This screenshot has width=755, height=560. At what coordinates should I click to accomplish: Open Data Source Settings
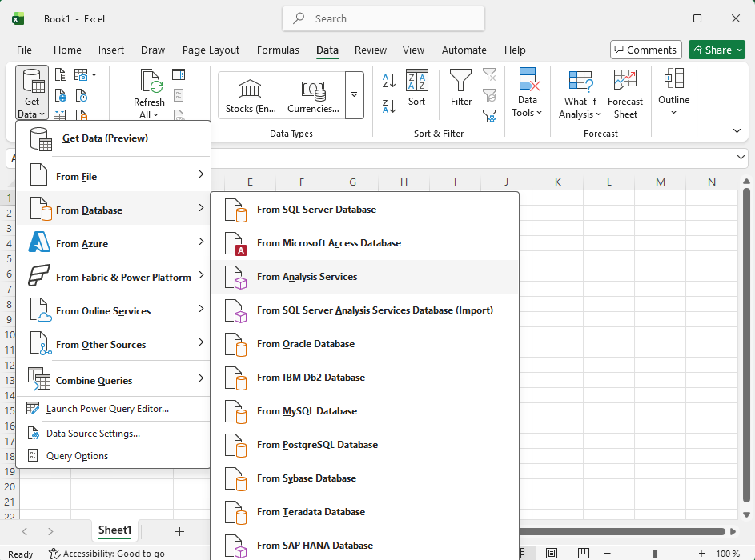[114, 434]
